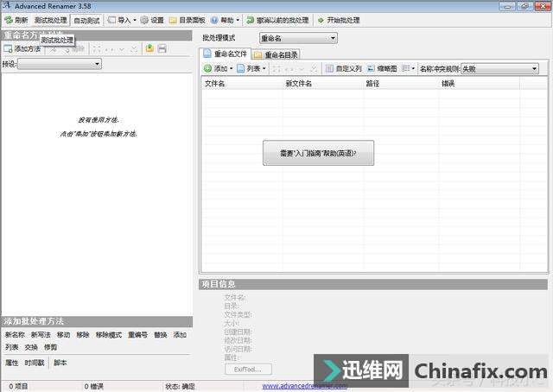Click the green 添加 add files icon
The width and height of the screenshot is (553, 392).
coord(207,68)
